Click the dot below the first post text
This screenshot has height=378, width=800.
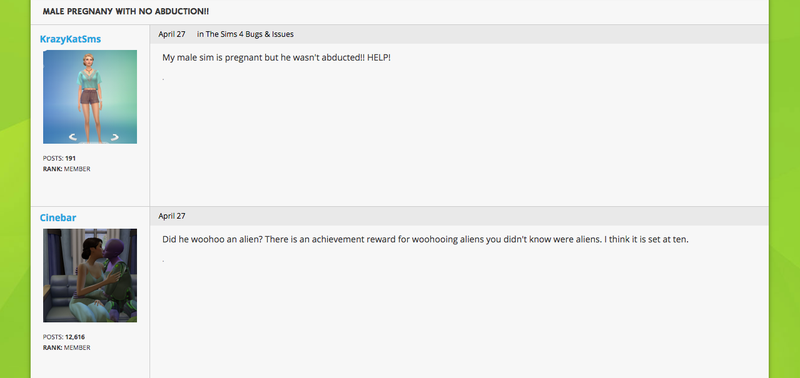(x=163, y=79)
